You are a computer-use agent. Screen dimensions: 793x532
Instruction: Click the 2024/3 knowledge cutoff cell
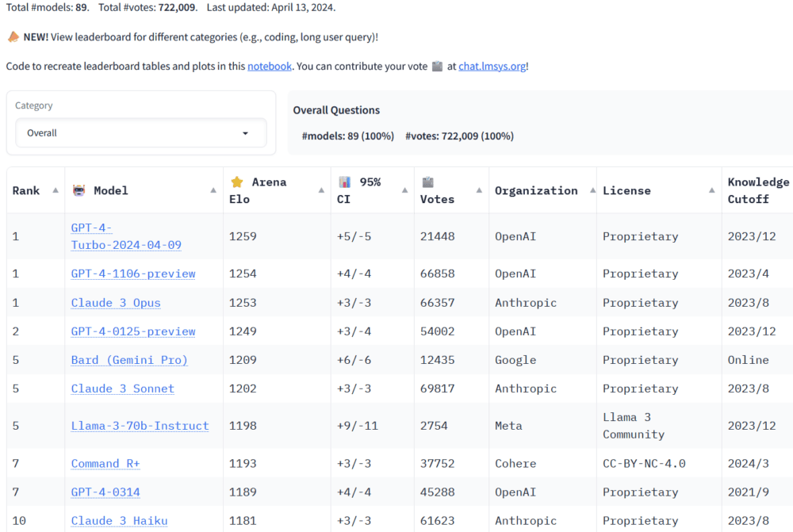(x=748, y=464)
